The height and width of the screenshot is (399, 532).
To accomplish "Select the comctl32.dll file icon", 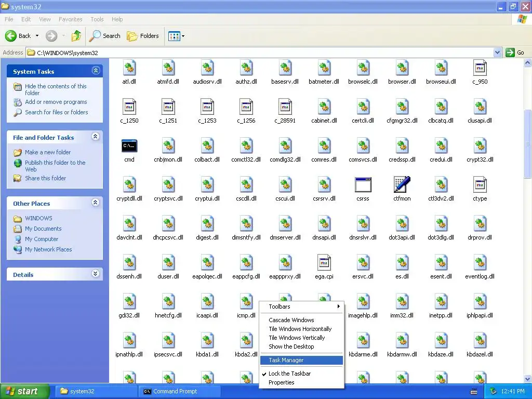I will (246, 146).
